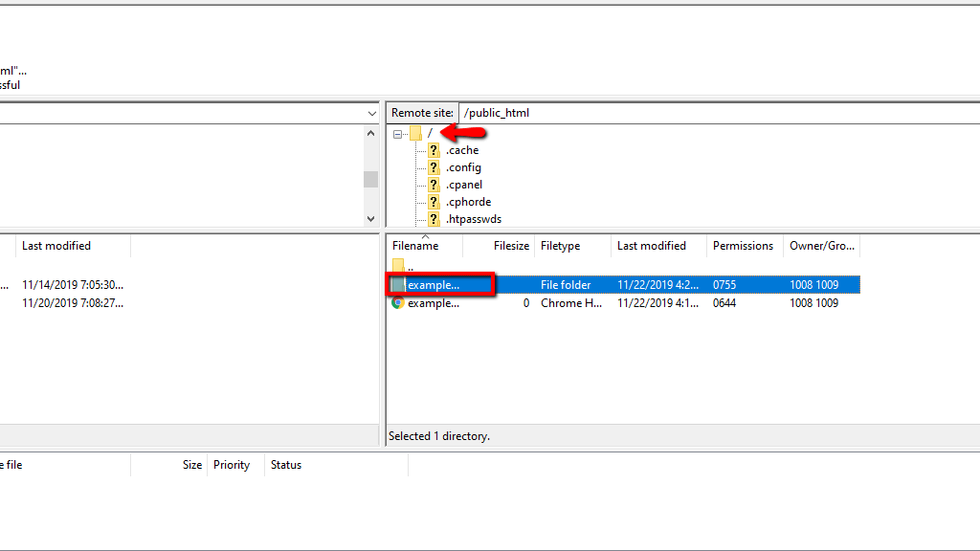Image resolution: width=980 pixels, height=551 pixels.
Task: Select the .htpasswds directory question-mark icon
Action: pyautogui.click(x=434, y=219)
